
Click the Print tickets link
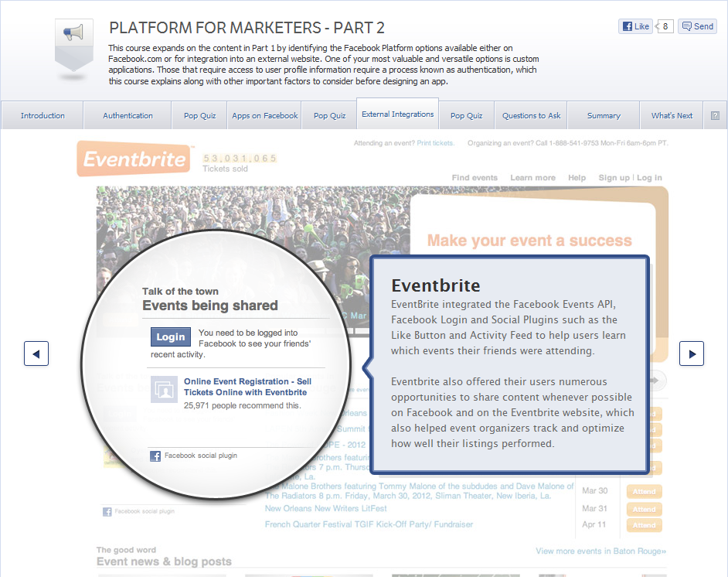click(435, 143)
